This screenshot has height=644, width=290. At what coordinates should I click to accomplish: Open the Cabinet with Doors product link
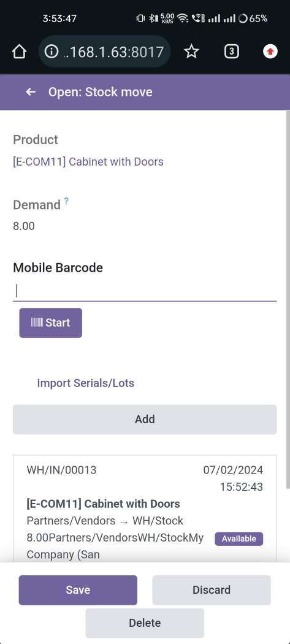[x=88, y=162]
